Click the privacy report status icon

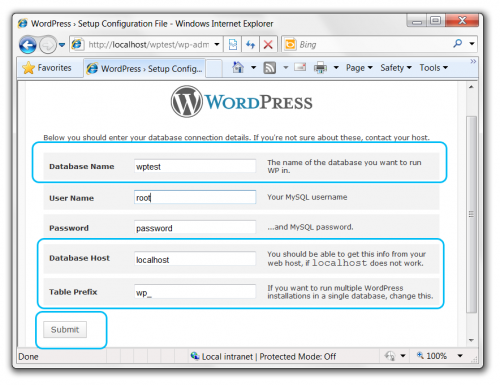point(390,356)
